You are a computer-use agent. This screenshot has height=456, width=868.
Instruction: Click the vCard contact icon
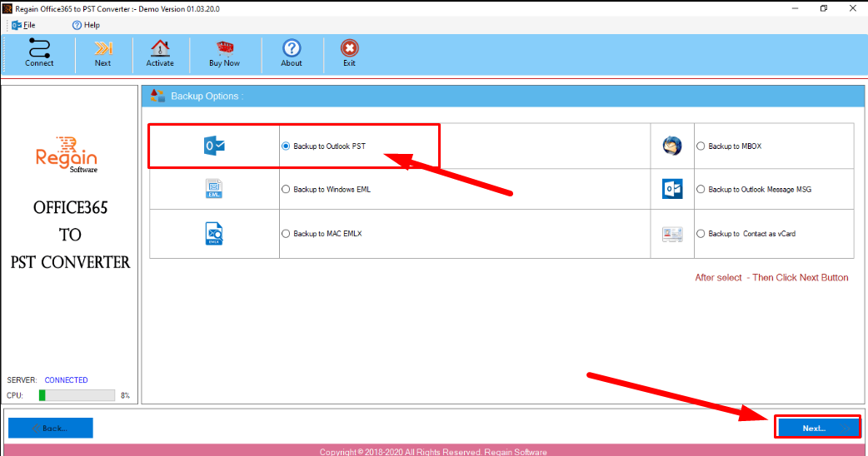[x=672, y=234]
